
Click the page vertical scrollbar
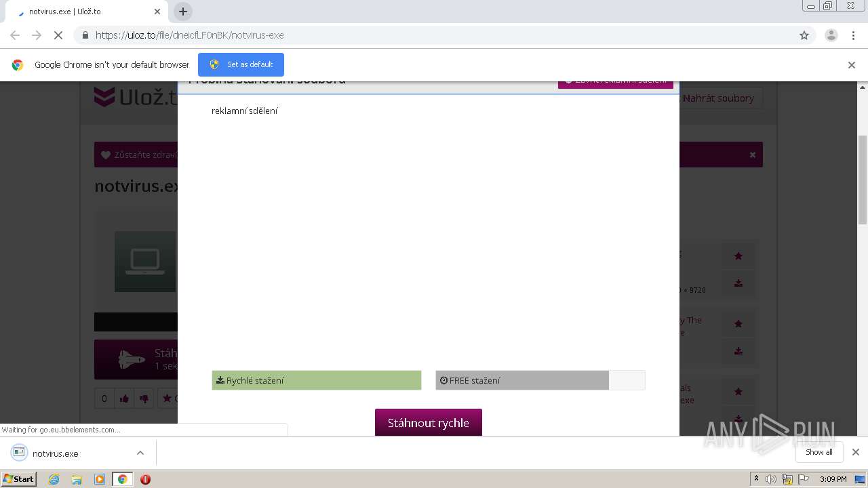(x=863, y=180)
